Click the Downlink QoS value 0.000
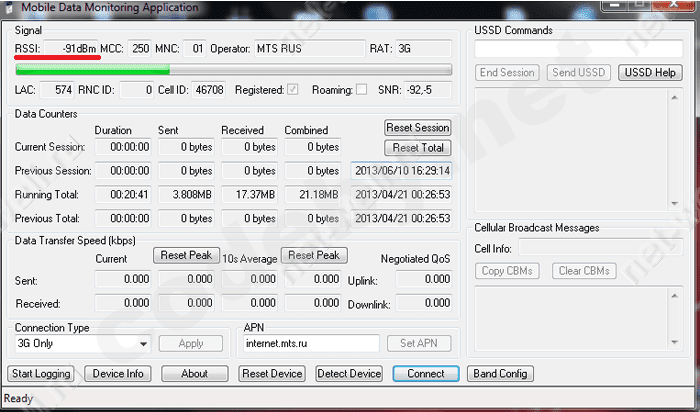The height and width of the screenshot is (412, 700). tap(424, 303)
